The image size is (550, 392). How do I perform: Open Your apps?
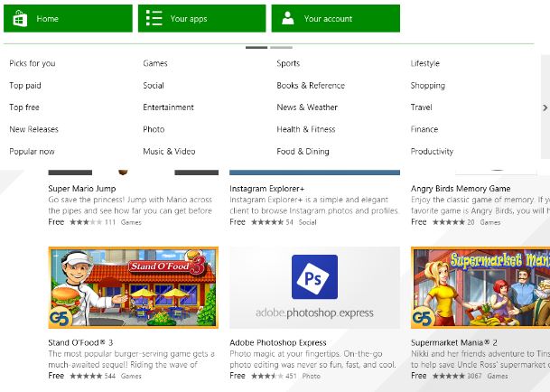pos(201,18)
